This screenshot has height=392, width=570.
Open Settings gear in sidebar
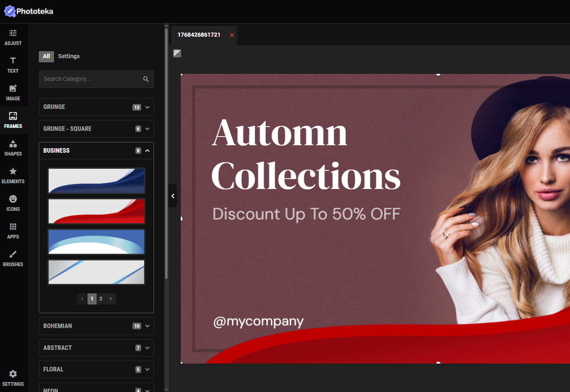[13, 378]
